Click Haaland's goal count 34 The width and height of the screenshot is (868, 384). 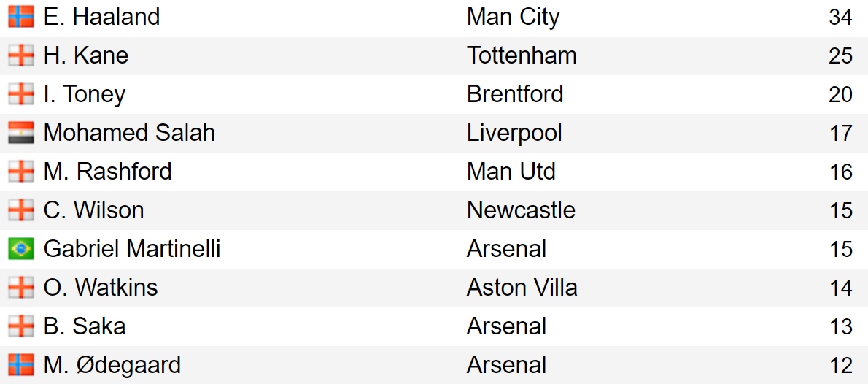tap(840, 18)
